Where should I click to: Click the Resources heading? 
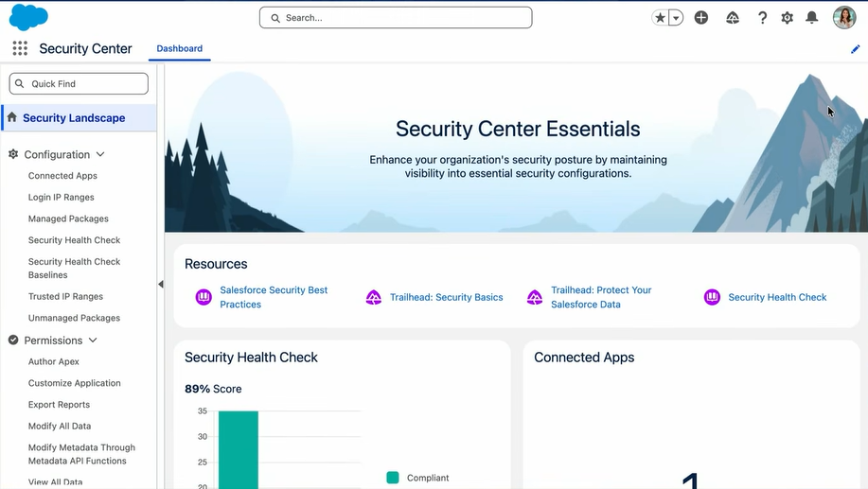pos(216,264)
